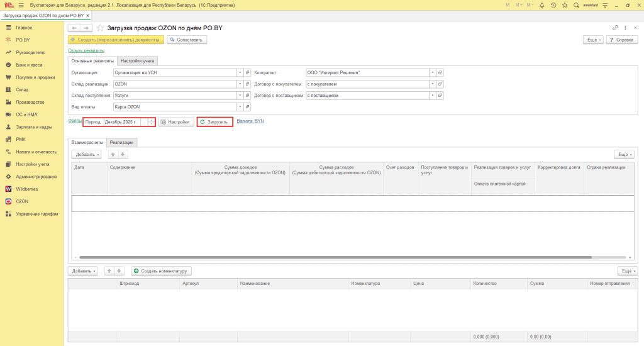This screenshot has width=644, height=346.
Task: Click the period stepper up arrow
Action: click(152, 120)
